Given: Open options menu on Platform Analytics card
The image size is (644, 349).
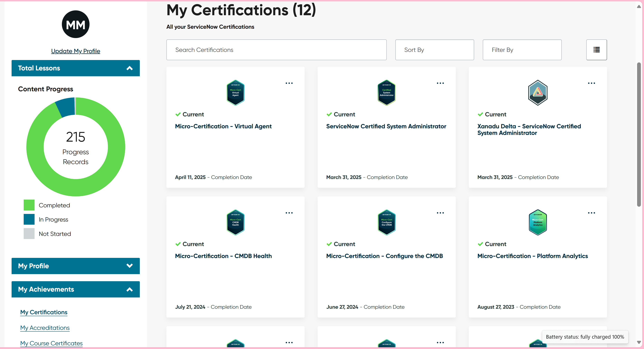Looking at the screenshot, I should point(591,213).
